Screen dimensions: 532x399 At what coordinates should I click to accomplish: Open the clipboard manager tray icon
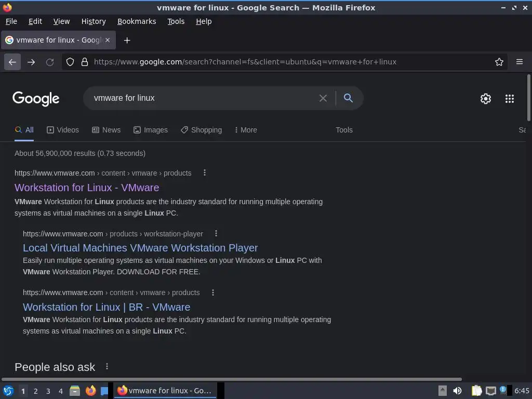pyautogui.click(x=476, y=391)
